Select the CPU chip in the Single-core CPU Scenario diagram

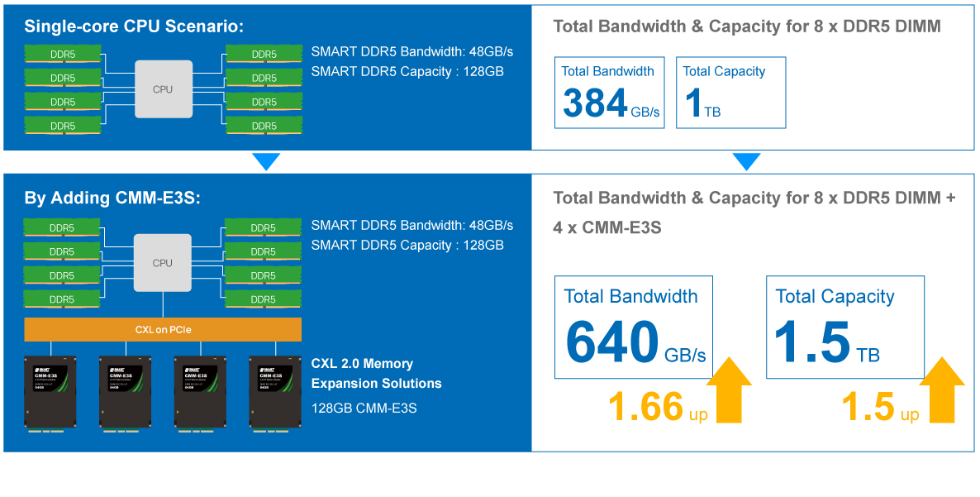pos(163,88)
